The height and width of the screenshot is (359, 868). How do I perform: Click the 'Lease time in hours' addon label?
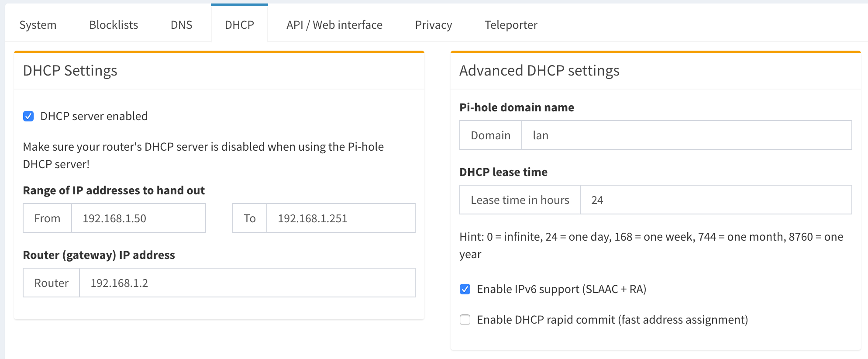(x=520, y=200)
